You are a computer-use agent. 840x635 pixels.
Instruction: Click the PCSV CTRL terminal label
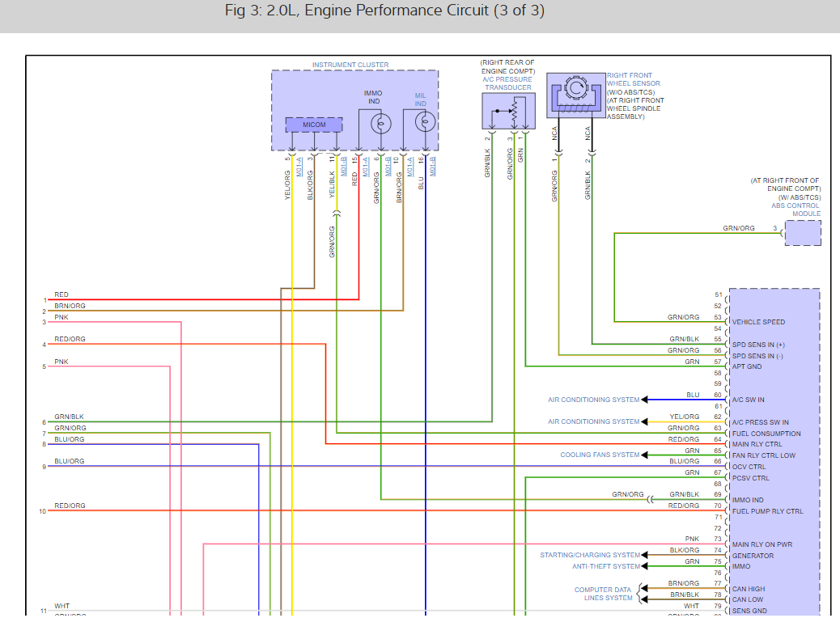point(750,478)
